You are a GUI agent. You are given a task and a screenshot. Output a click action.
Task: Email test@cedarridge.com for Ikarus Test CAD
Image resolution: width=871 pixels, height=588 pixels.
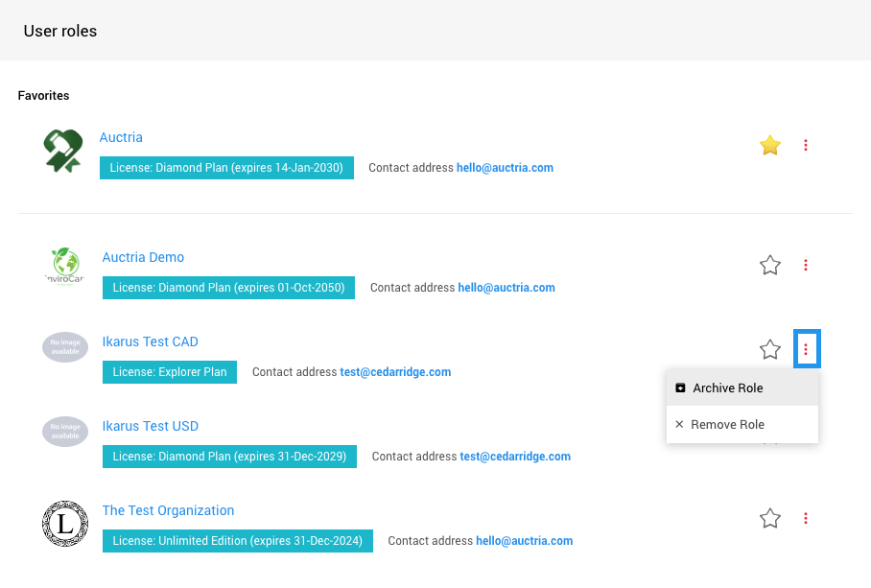395,372
